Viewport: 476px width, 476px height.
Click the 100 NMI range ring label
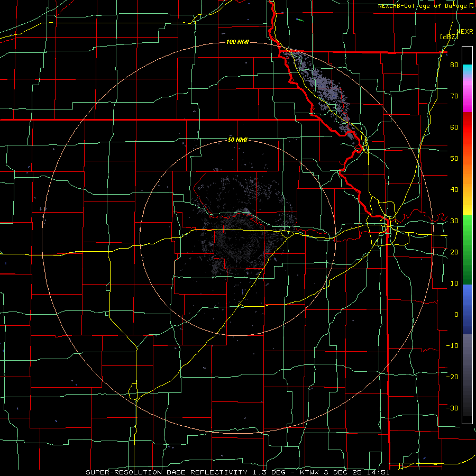(237, 42)
